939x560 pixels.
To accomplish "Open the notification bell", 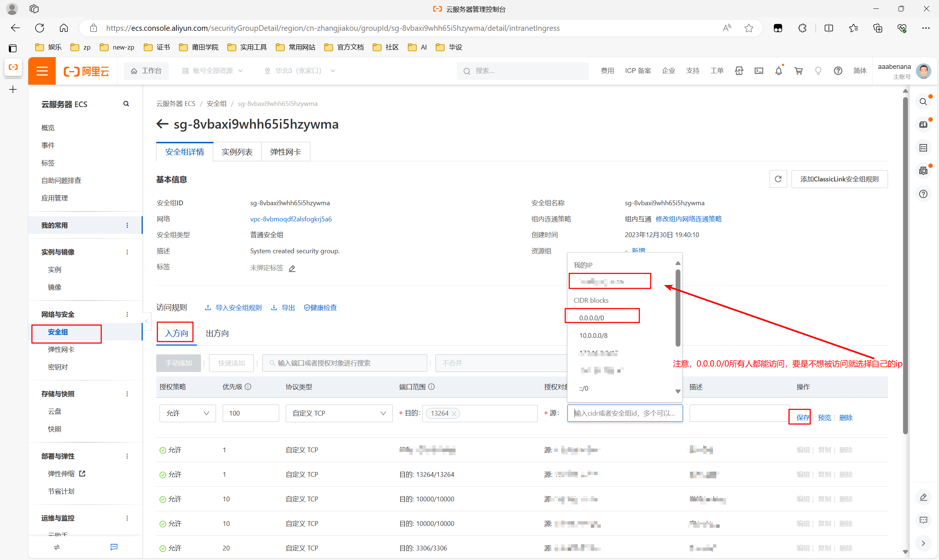I will pos(778,71).
